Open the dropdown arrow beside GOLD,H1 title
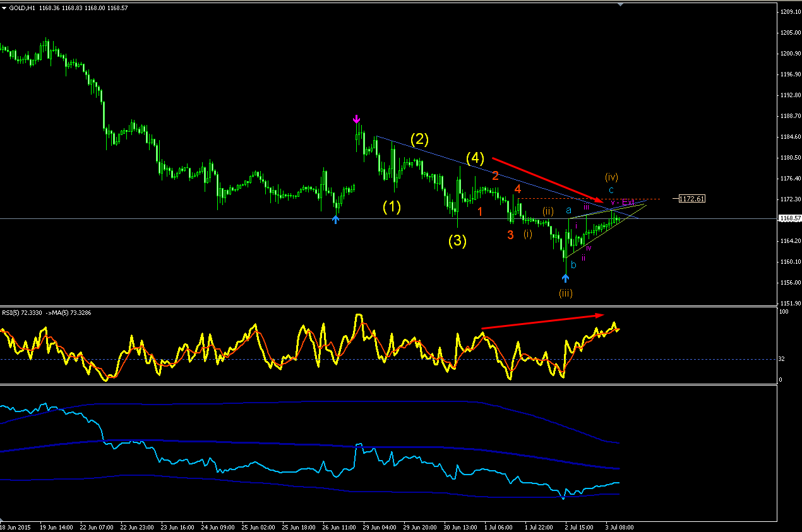This screenshot has width=802, height=532. click(5, 8)
